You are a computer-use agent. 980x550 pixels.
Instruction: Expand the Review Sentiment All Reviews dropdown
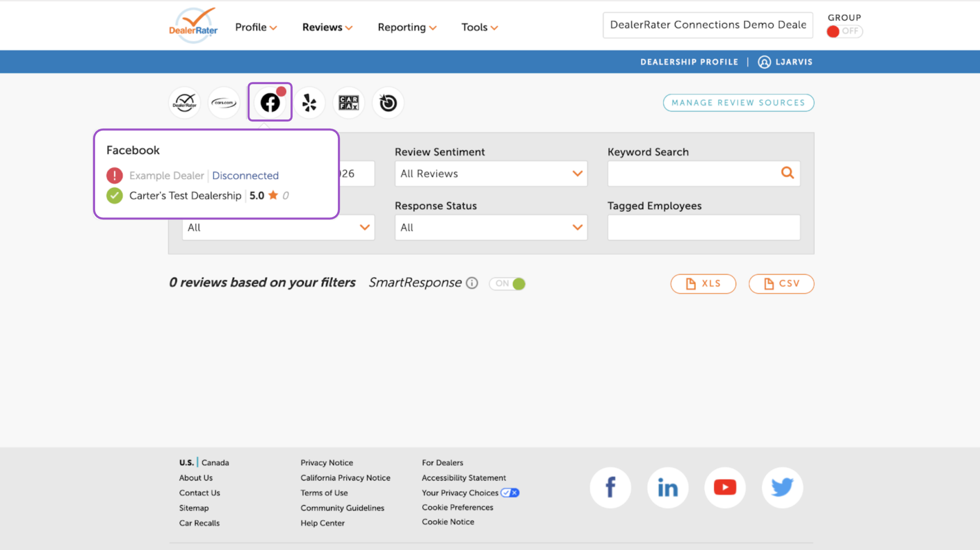(491, 174)
